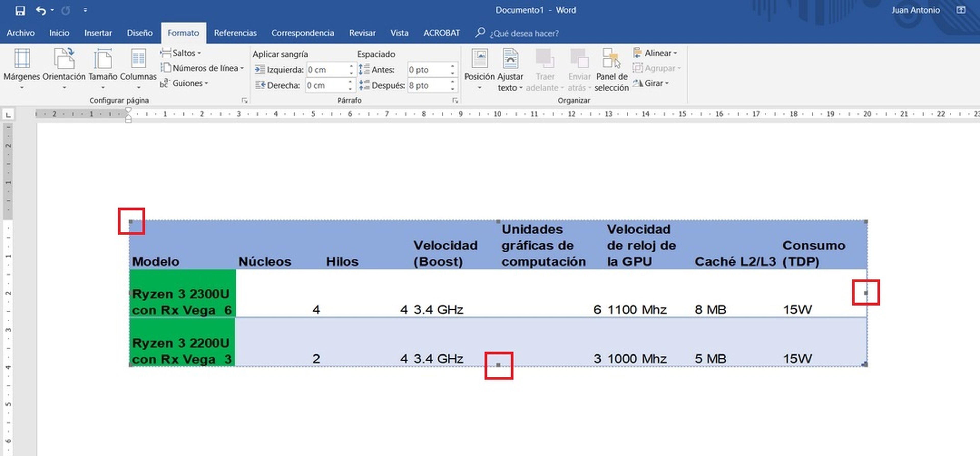Customize the Quick Access Toolbar
Screen dimensions: 980x456
coord(85,10)
